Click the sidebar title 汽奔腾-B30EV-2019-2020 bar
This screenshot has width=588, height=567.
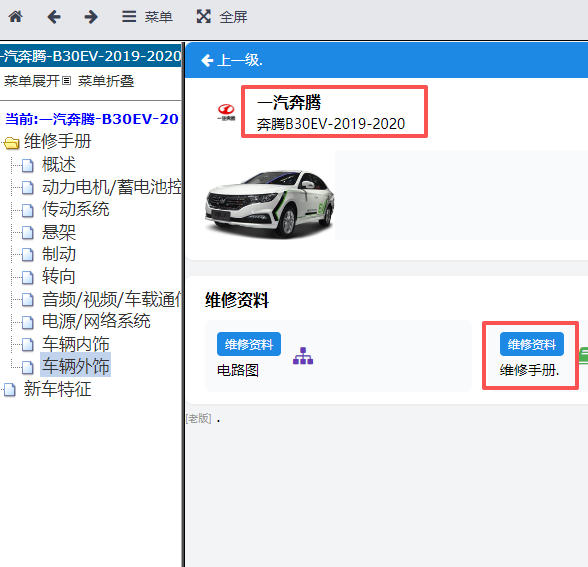pos(91,56)
